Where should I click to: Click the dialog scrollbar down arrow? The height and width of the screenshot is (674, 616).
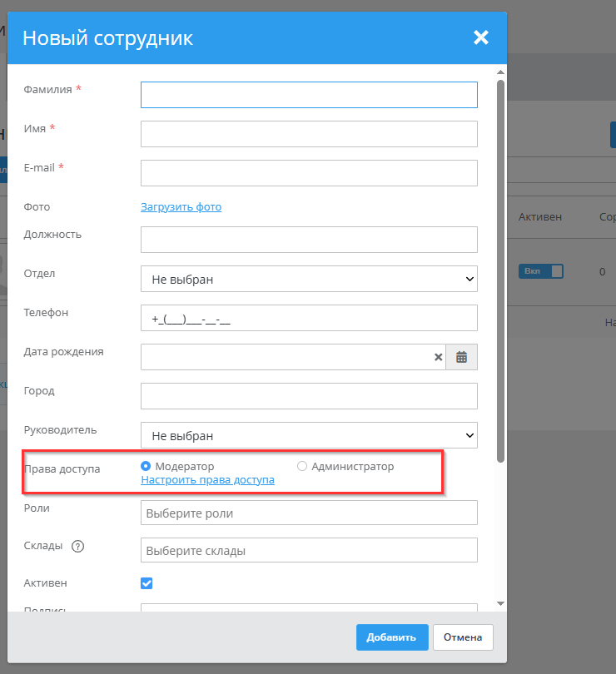tap(500, 603)
